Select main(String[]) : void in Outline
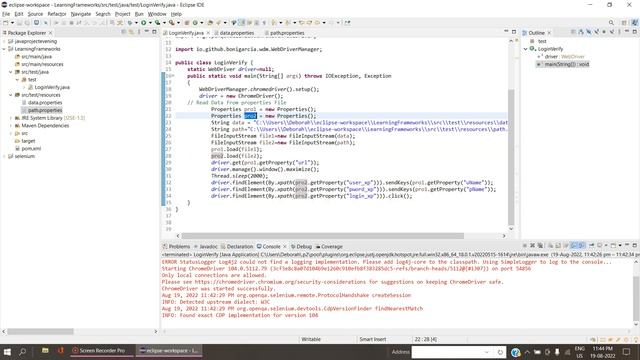This screenshot has height=360, width=640. coord(567,64)
